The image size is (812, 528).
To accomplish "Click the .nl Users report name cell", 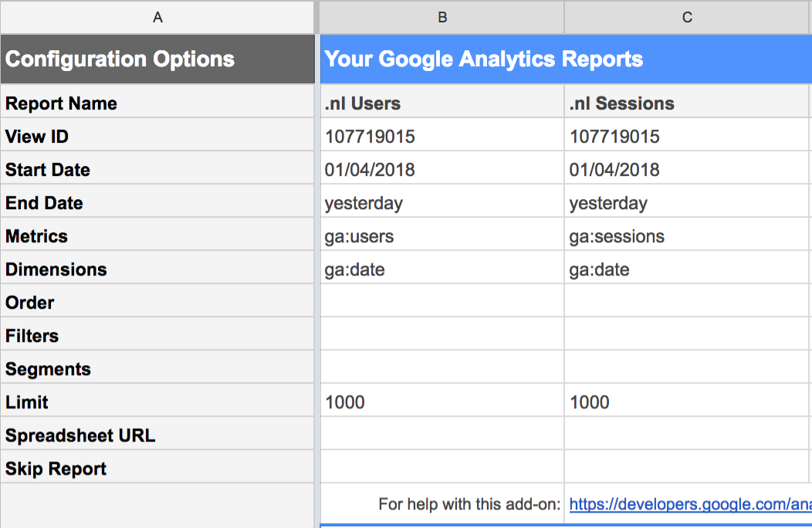I will pyautogui.click(x=442, y=102).
